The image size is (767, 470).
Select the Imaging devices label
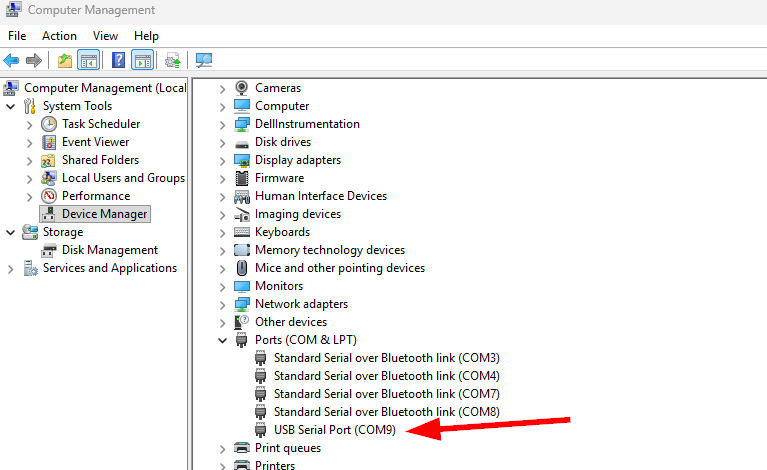tap(298, 214)
